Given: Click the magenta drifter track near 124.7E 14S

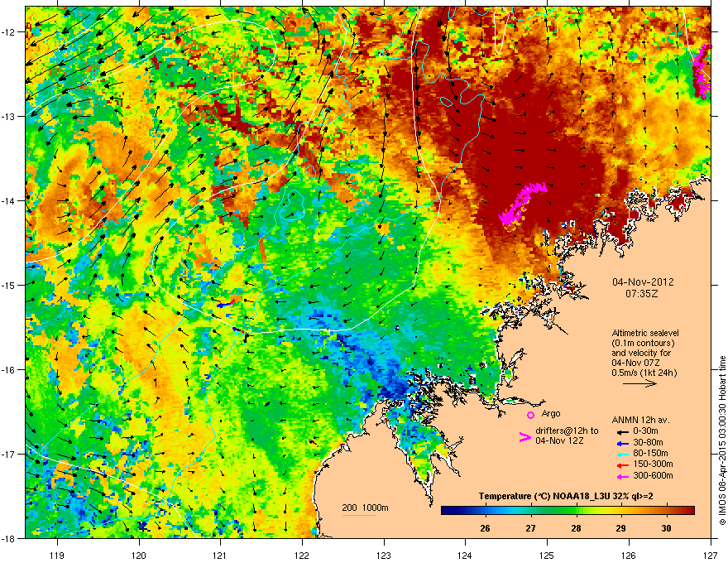Looking at the screenshot, I should tap(522, 205).
